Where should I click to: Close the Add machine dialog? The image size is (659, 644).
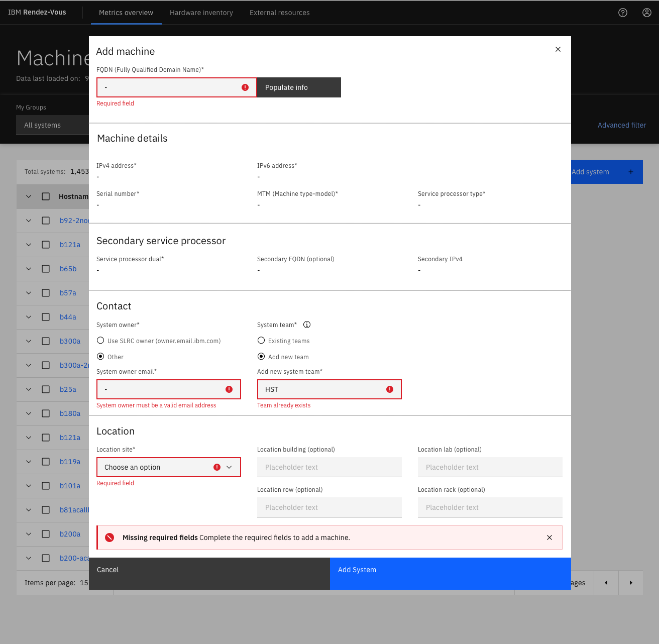point(558,49)
